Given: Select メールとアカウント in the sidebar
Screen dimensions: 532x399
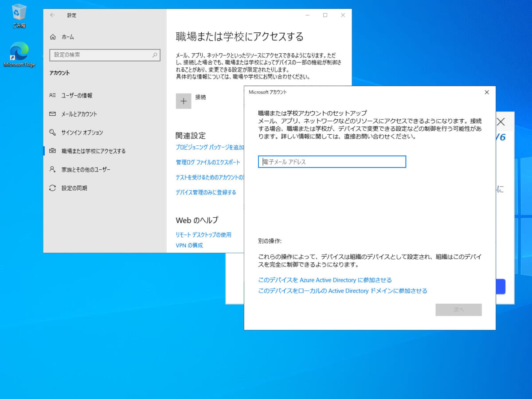Looking at the screenshot, I should [x=79, y=114].
